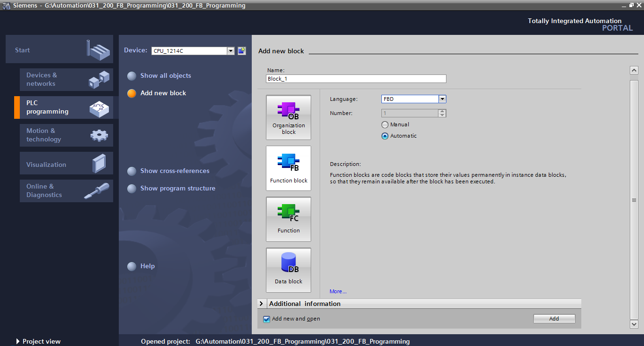Open Devices & networks portal
This screenshot has width=644, height=346.
pos(66,80)
